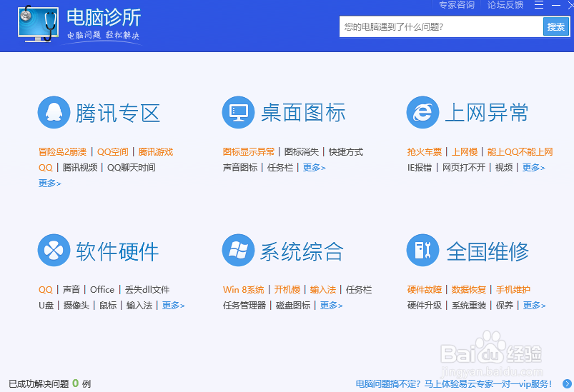Open 论坛反馈 in the title bar
The height and width of the screenshot is (392, 574).
coord(505,5)
